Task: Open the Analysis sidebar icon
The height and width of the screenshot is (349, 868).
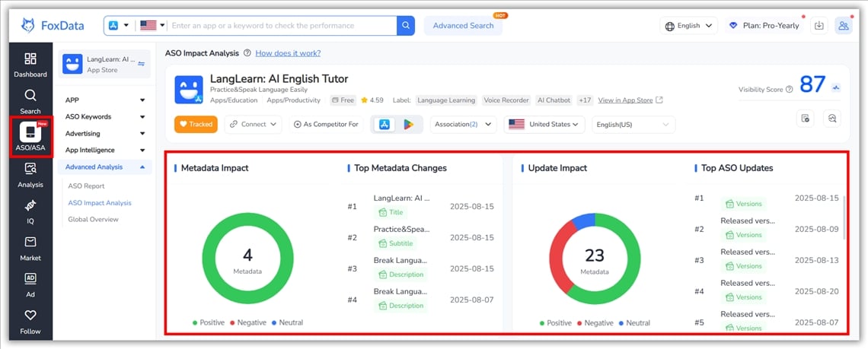Action: click(x=30, y=175)
